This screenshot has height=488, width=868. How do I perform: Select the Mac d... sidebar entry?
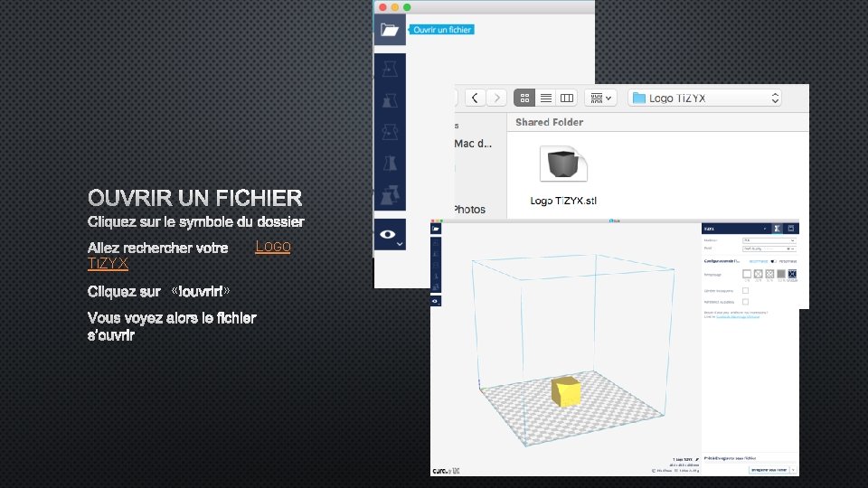[473, 144]
